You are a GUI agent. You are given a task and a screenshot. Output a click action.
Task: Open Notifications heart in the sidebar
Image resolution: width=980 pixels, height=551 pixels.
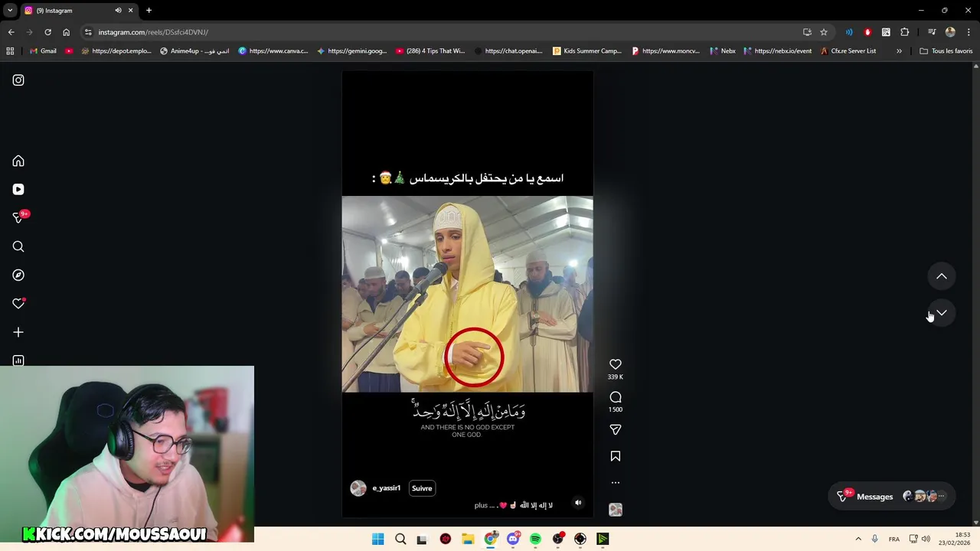point(18,304)
